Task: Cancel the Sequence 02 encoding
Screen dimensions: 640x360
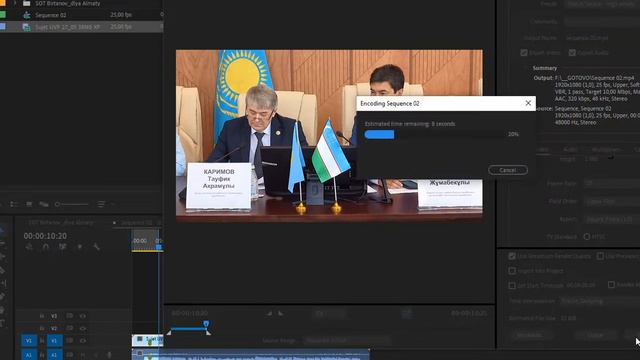Action: click(x=507, y=170)
